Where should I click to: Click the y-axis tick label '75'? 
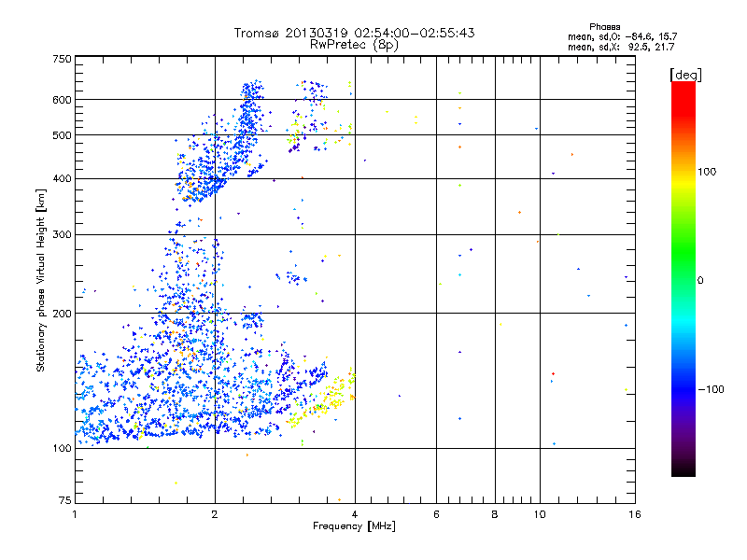pos(65,500)
